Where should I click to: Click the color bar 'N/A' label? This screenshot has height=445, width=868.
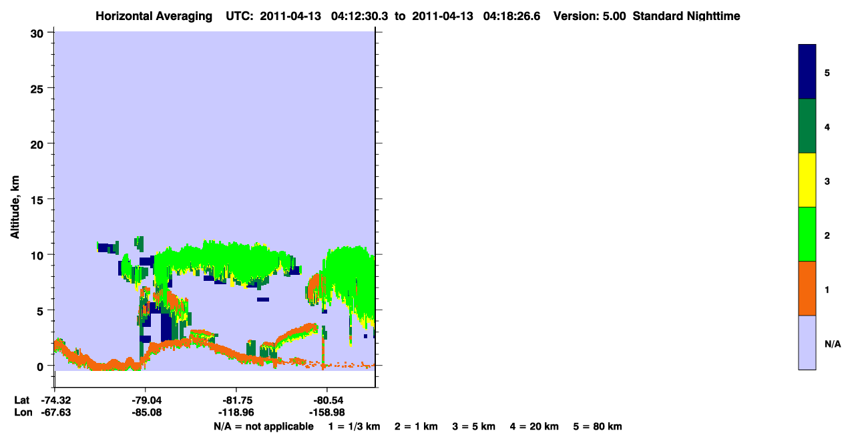point(832,344)
